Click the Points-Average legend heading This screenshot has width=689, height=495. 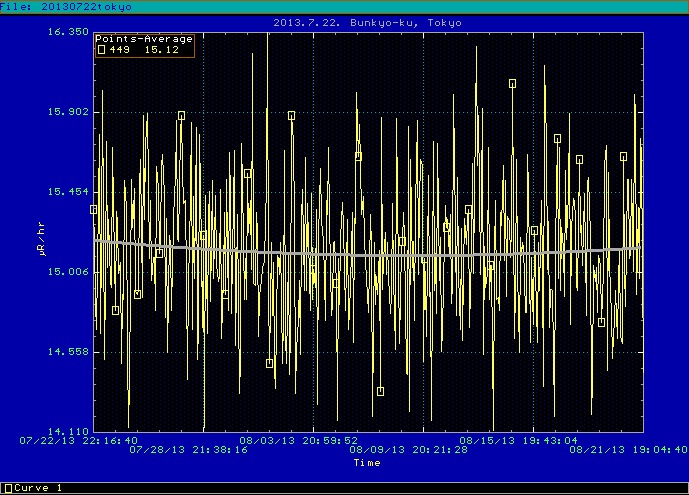pos(144,39)
